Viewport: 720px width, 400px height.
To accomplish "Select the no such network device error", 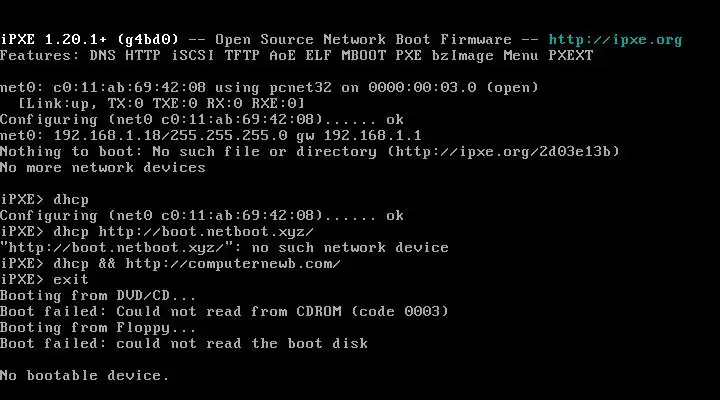I will tap(350, 248).
